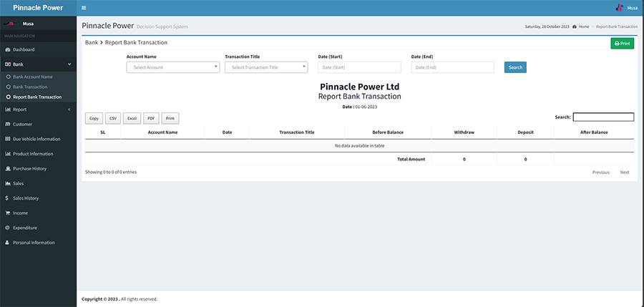Screen dimensions: 644x307
Task: Export the table as CSV
Action: coord(113,118)
